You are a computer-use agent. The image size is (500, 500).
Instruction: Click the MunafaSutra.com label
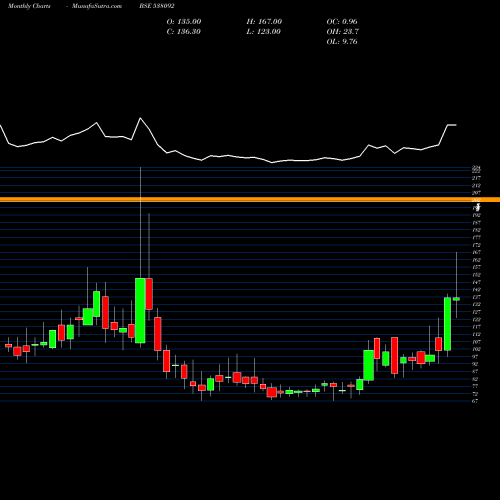(97, 6)
